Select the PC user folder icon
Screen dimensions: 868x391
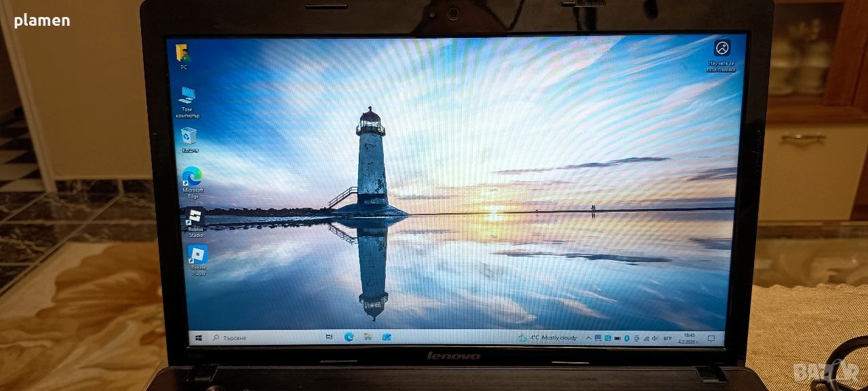[x=182, y=53]
